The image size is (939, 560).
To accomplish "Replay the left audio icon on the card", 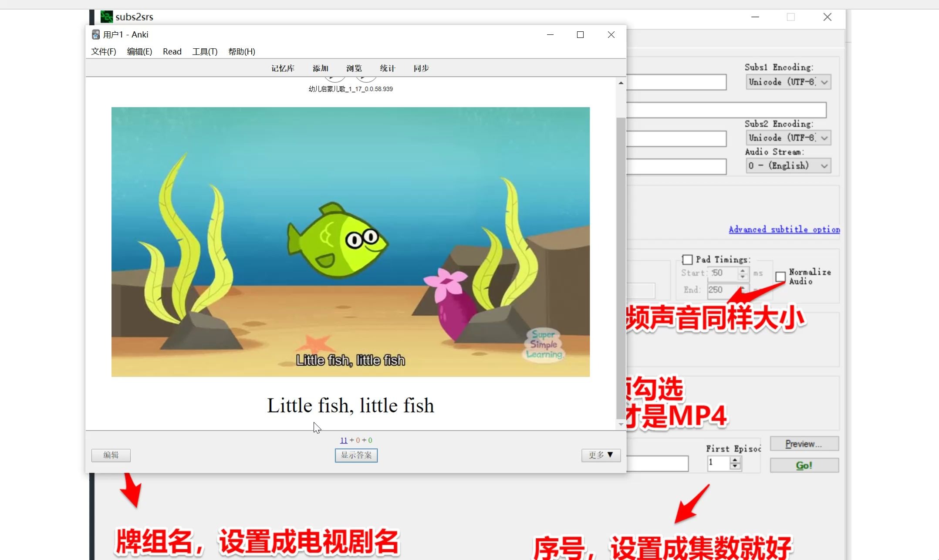I will [x=335, y=77].
